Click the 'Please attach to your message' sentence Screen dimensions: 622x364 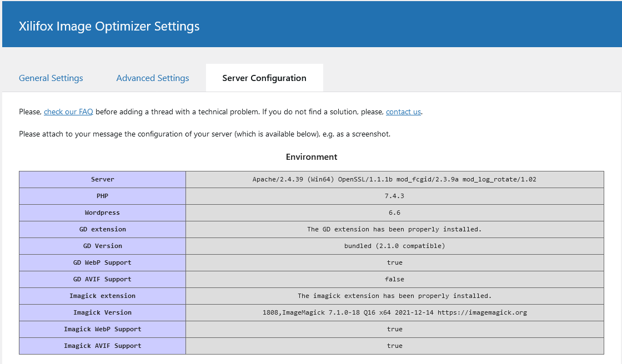(x=205, y=134)
